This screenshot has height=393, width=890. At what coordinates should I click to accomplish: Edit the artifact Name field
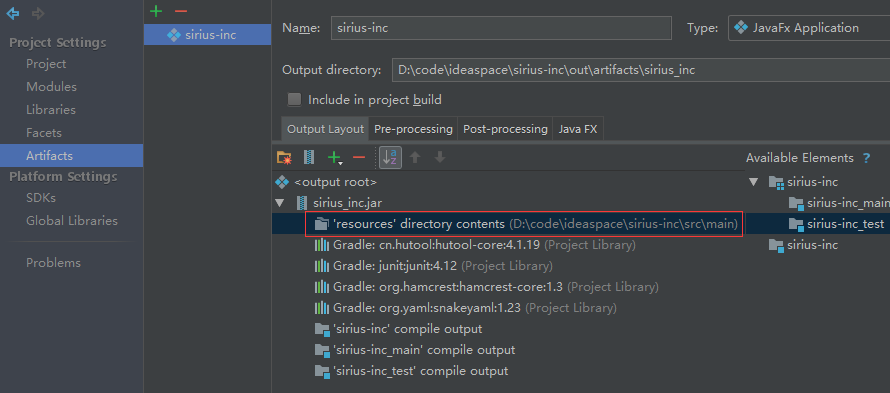501,28
